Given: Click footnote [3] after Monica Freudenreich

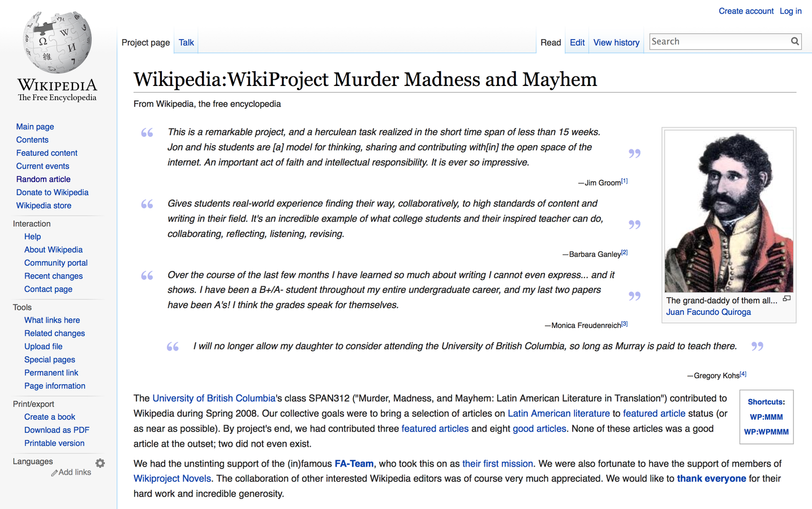Looking at the screenshot, I should (624, 324).
